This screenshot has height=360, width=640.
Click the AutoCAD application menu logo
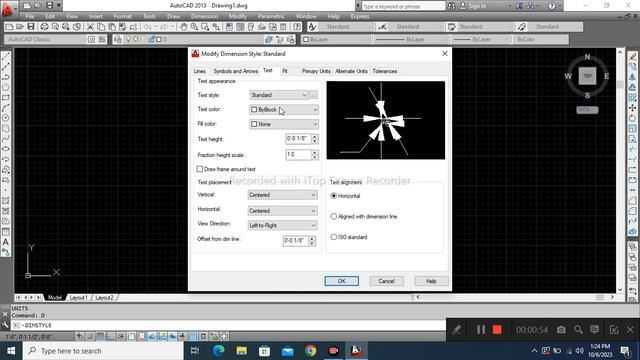(x=8, y=8)
